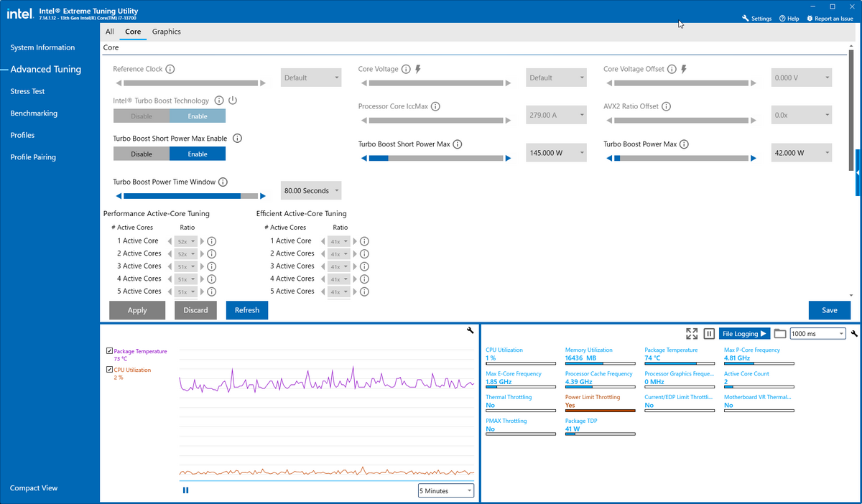Uncheck Package Temperature graph checkbox

point(109,351)
